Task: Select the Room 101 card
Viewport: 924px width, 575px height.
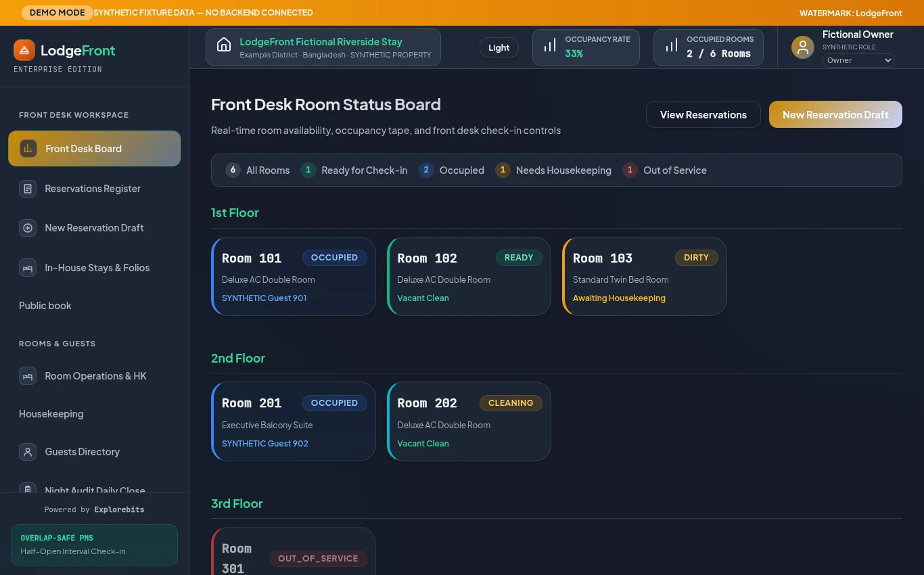Action: (x=294, y=276)
